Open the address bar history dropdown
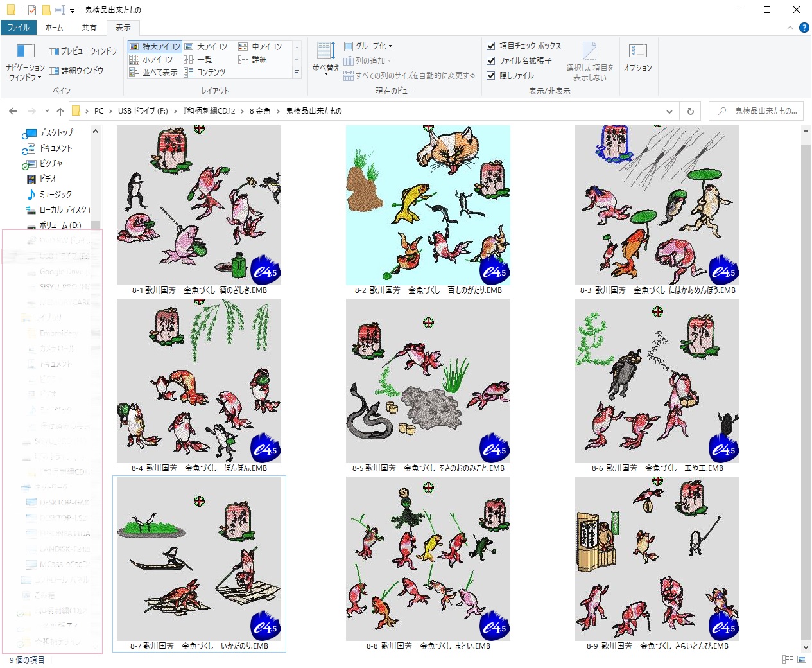 (x=669, y=111)
